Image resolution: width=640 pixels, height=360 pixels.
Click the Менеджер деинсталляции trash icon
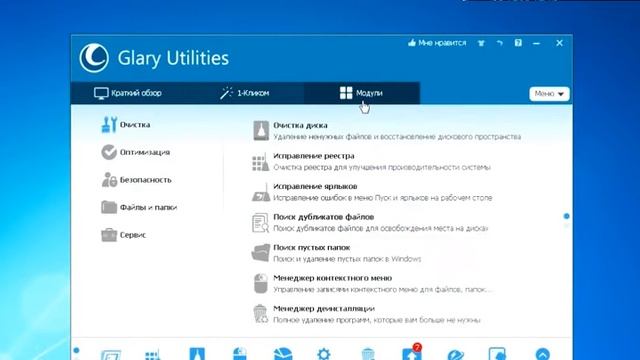(x=260, y=314)
